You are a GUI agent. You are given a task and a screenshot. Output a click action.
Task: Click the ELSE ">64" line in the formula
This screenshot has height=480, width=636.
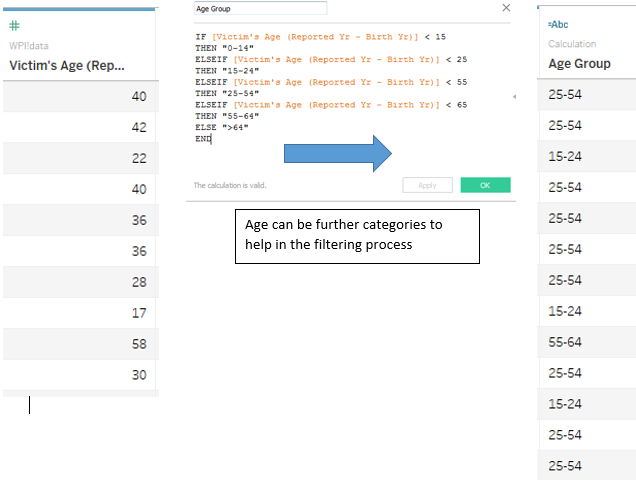pos(223,127)
